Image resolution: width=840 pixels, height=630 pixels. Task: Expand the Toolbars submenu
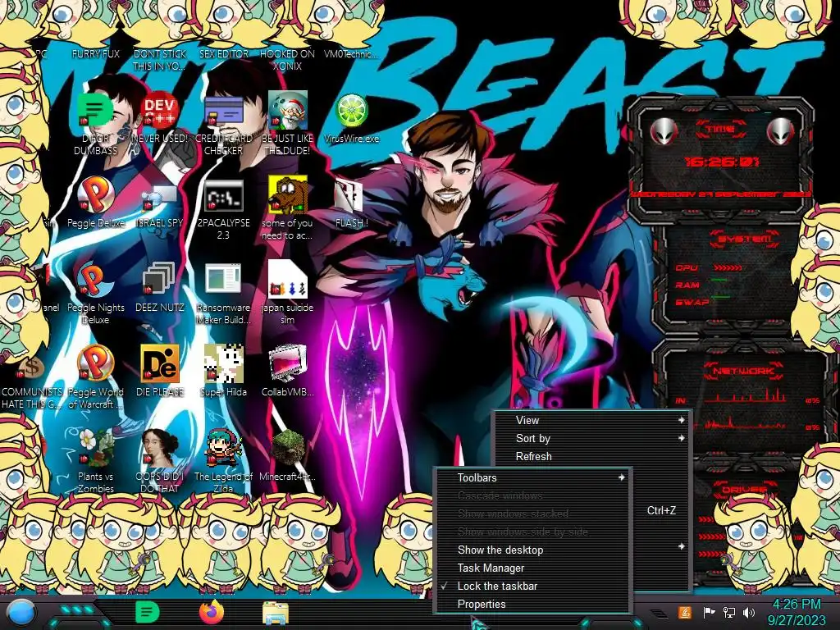click(x=531, y=477)
